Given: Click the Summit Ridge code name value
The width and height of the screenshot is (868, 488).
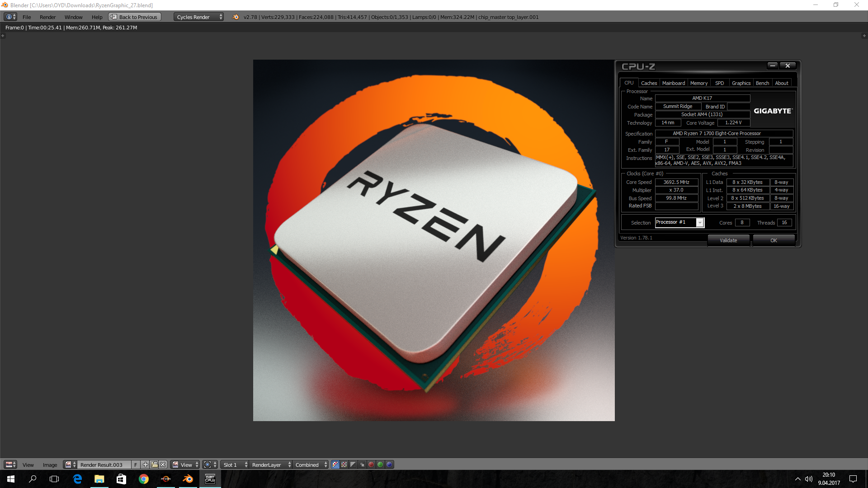Looking at the screenshot, I should pyautogui.click(x=678, y=106).
